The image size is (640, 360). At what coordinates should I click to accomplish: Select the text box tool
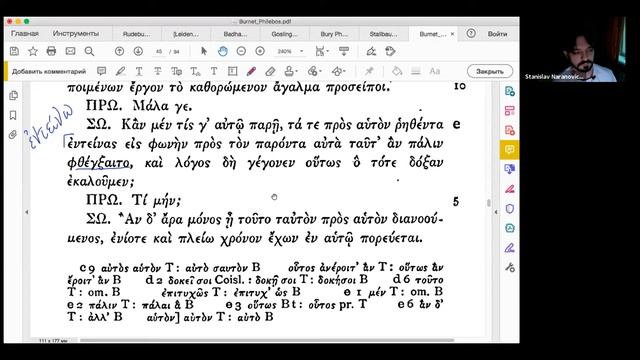(x=232, y=71)
